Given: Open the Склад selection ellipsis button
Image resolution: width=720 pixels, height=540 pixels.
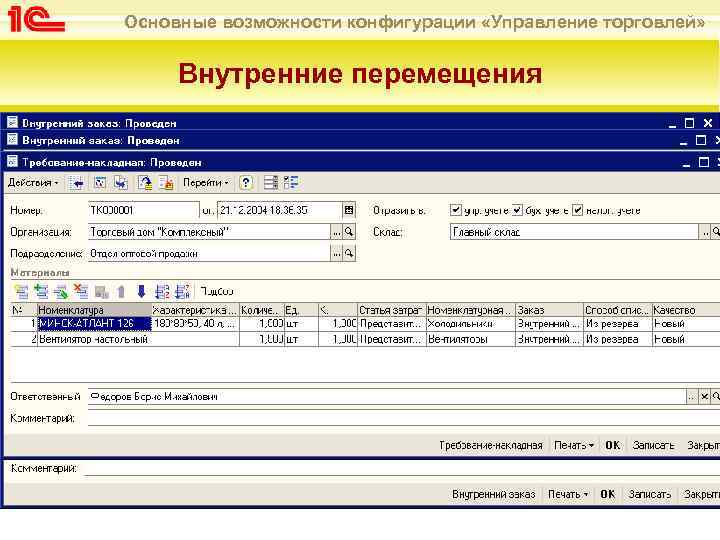Looking at the screenshot, I should pyautogui.click(x=705, y=232).
